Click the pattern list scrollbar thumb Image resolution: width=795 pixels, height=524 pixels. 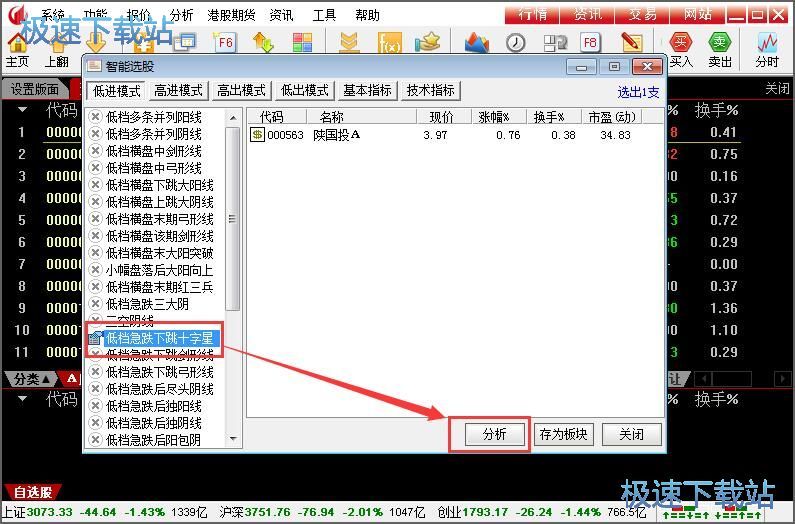[233, 219]
